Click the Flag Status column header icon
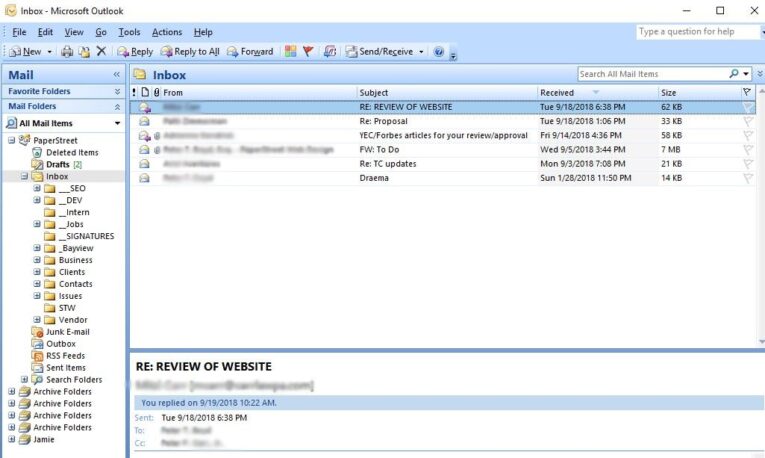Image resolution: width=765 pixels, height=458 pixels. [746, 92]
